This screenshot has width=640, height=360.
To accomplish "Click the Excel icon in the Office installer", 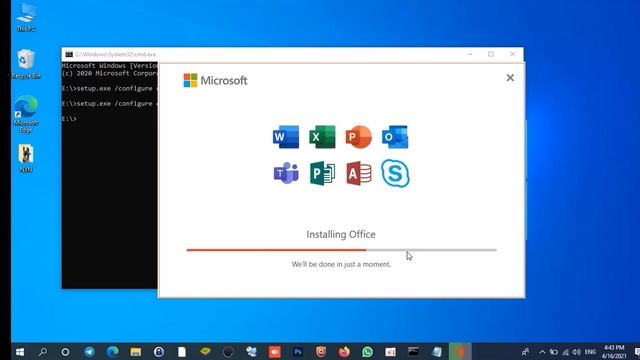I will 322,137.
